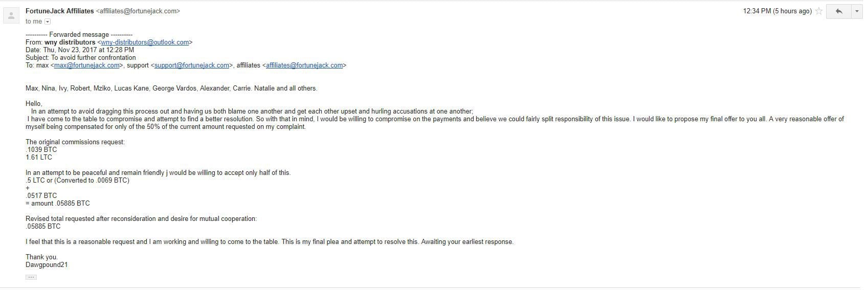Click the support@fortunejack.com link

point(192,65)
